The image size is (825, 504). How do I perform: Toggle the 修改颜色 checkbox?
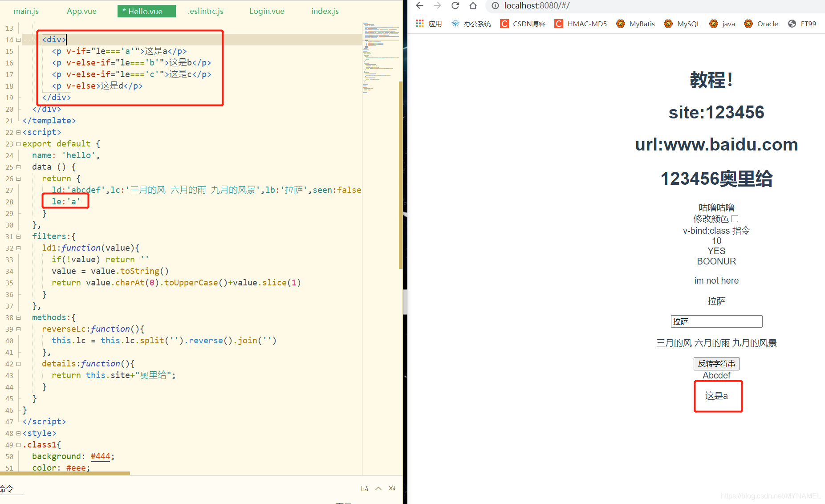click(x=735, y=219)
